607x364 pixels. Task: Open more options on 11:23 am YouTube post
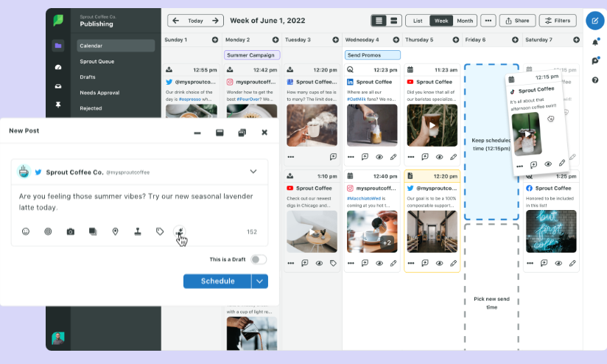pos(411,157)
